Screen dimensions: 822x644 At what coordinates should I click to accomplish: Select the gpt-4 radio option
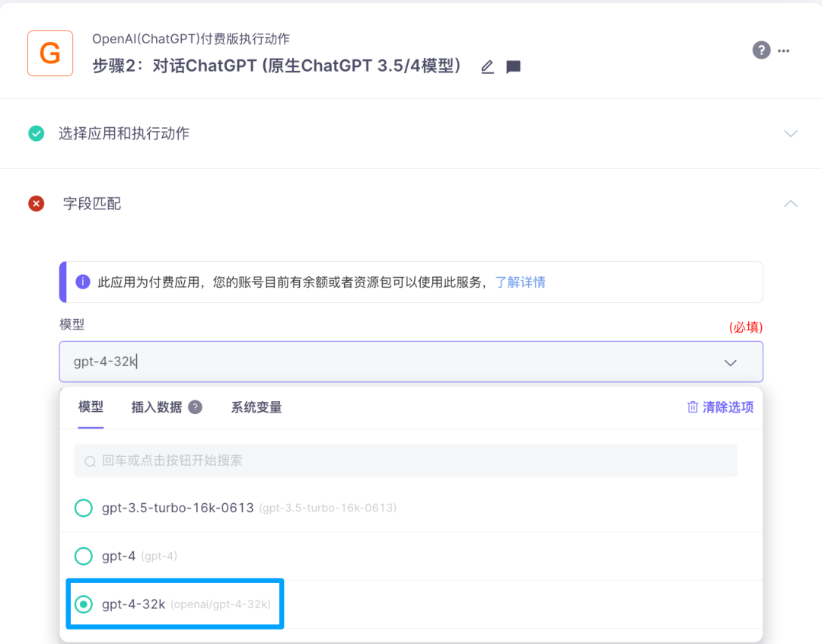pyautogui.click(x=84, y=556)
